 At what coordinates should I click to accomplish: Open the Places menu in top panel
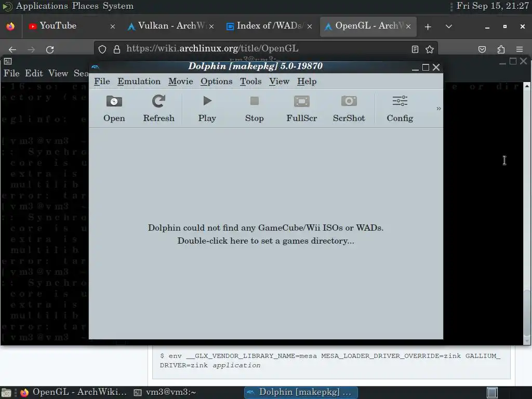(x=85, y=6)
